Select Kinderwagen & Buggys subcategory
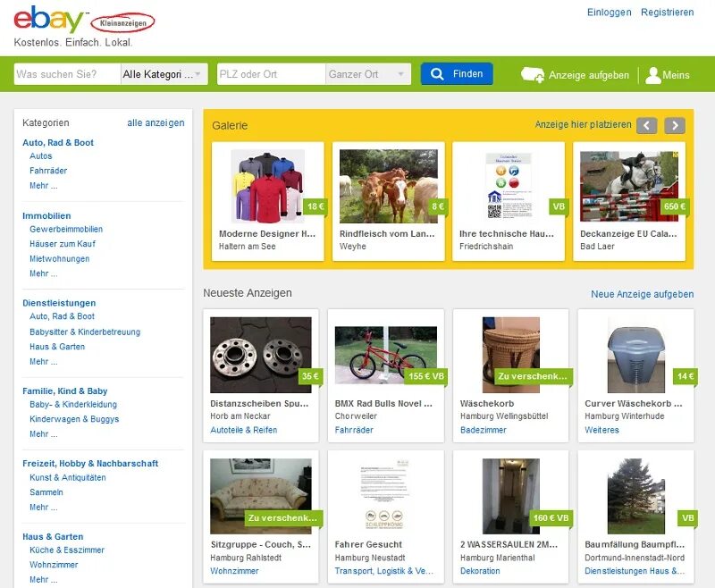Screen dimensions: 715x588 pos(74,419)
